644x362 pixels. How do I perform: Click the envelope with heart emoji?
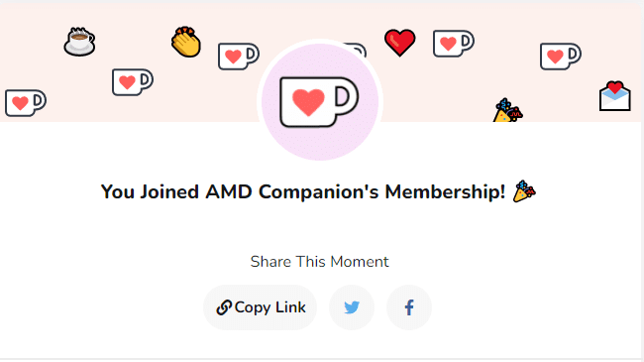(615, 96)
